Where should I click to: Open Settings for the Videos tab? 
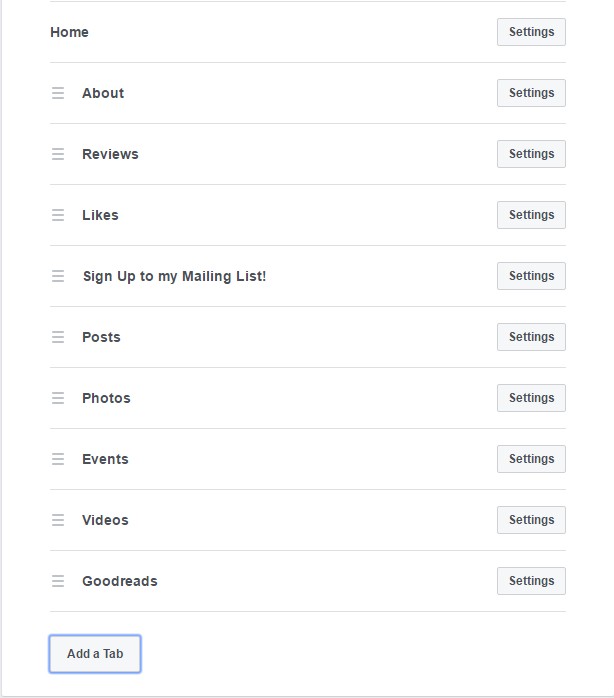[x=531, y=520]
